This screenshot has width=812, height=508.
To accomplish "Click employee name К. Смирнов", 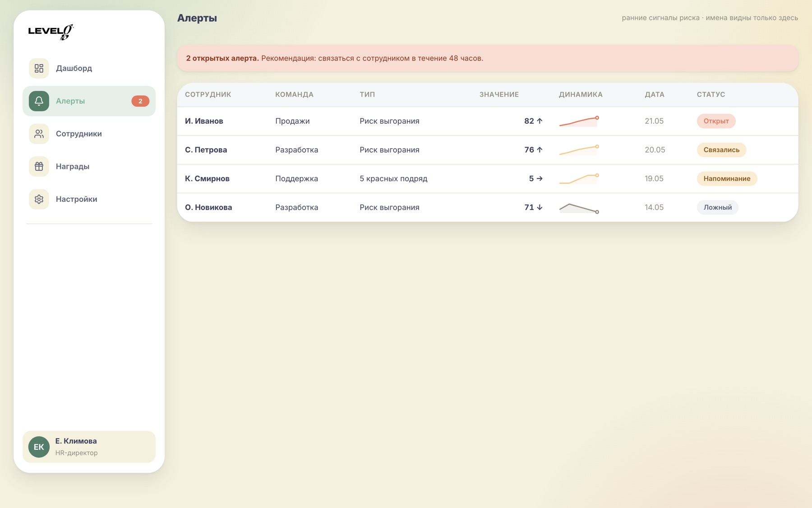I will (x=207, y=179).
